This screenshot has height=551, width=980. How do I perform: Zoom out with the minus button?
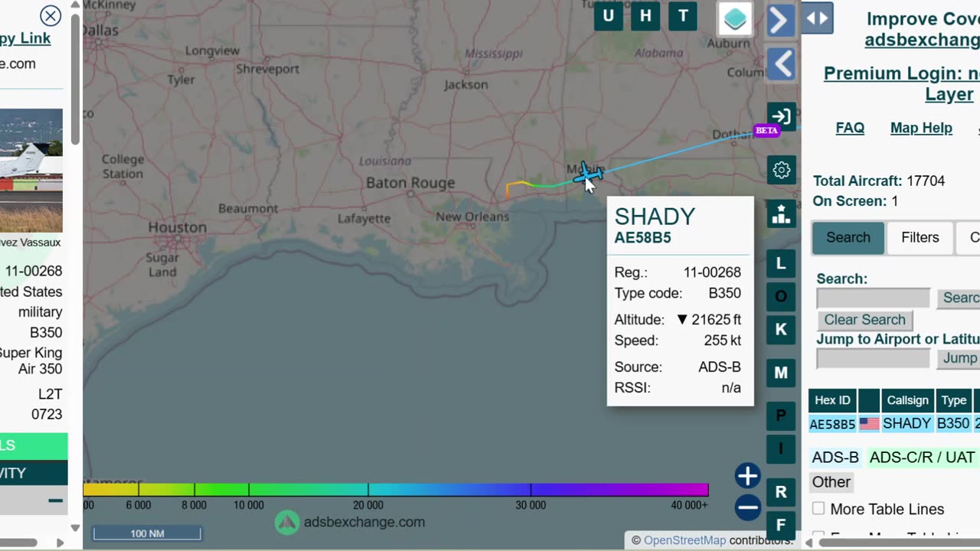[747, 507]
